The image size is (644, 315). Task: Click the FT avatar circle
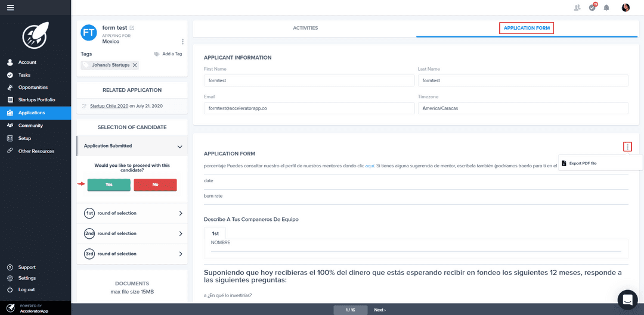89,33
